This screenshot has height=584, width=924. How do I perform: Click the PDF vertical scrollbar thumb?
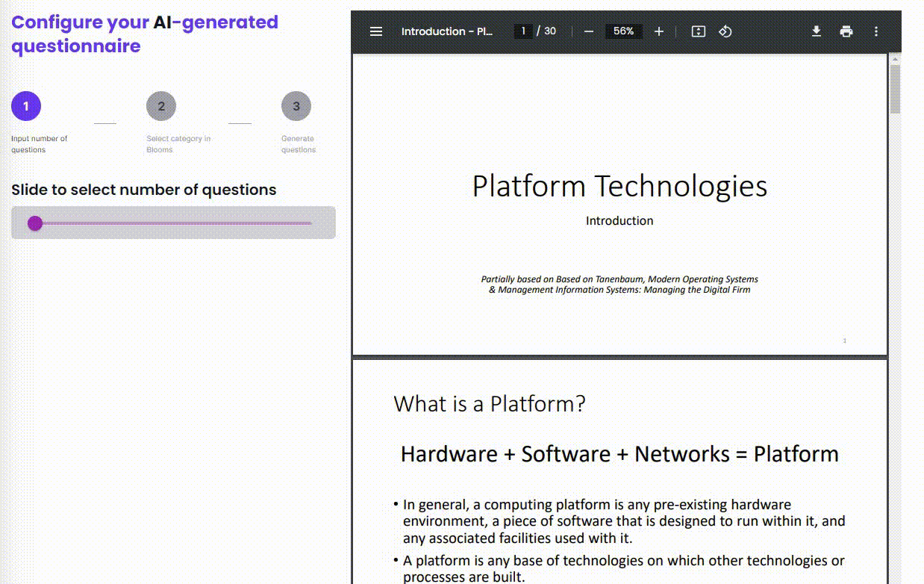pyautogui.click(x=895, y=88)
